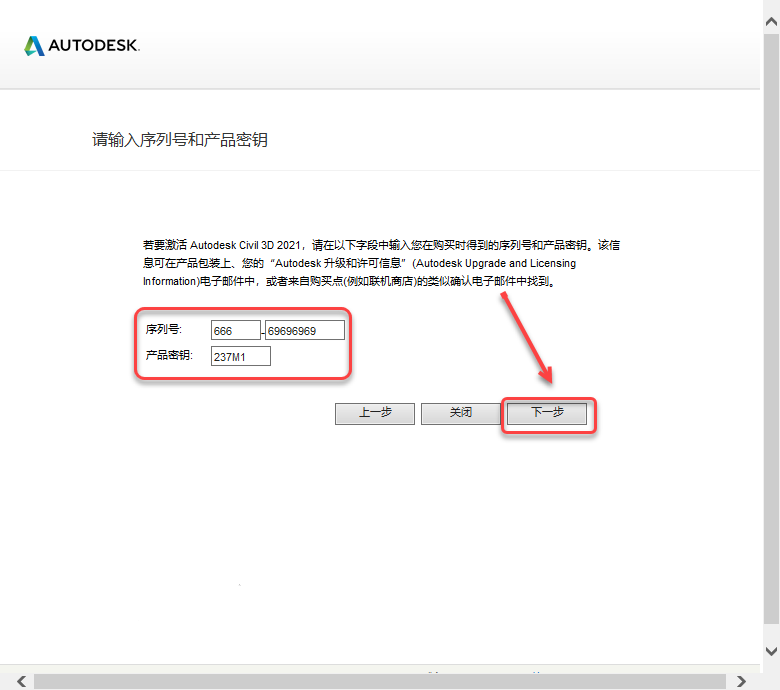The image size is (780, 690).
Task: Click the vertical scrollbar thumb
Action: 772,328
